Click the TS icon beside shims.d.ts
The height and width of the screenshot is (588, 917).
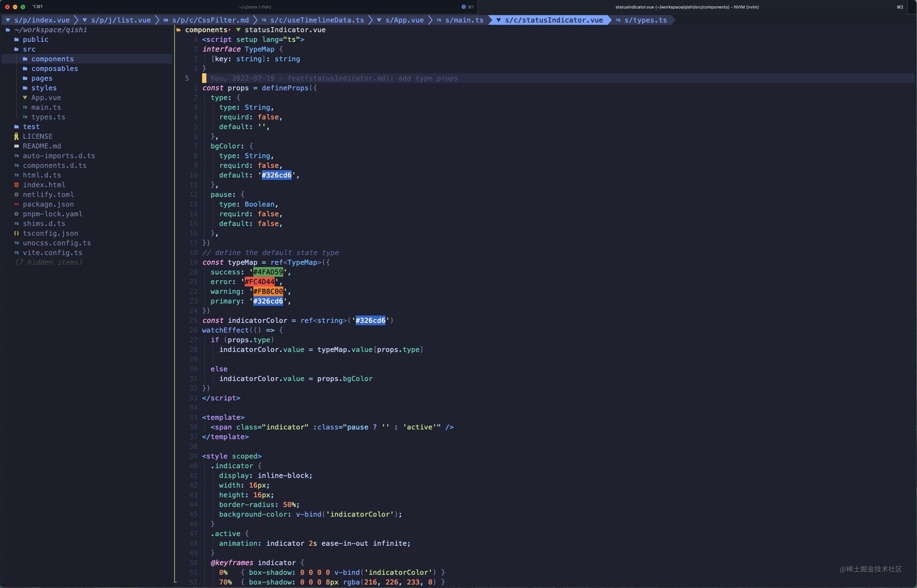16,224
